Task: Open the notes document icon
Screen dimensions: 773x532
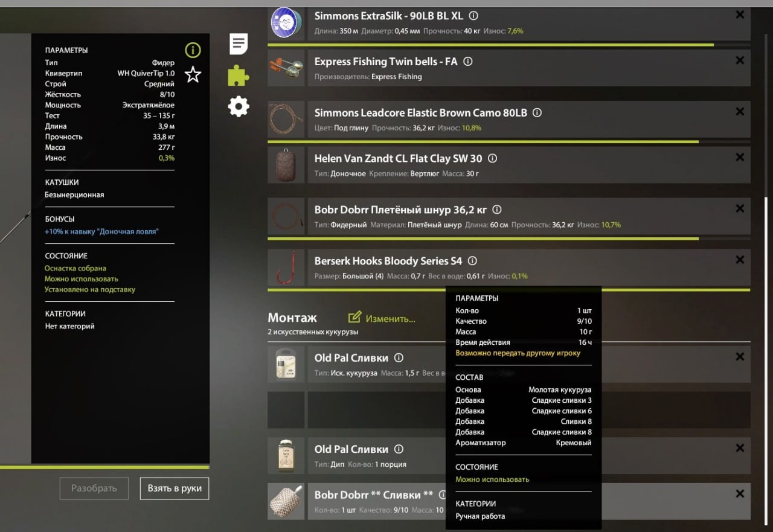Action: (x=239, y=44)
